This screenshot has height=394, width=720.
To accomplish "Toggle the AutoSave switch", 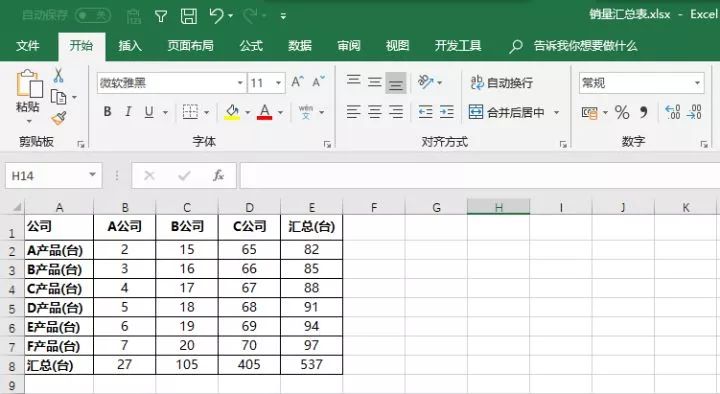I will coord(93,16).
